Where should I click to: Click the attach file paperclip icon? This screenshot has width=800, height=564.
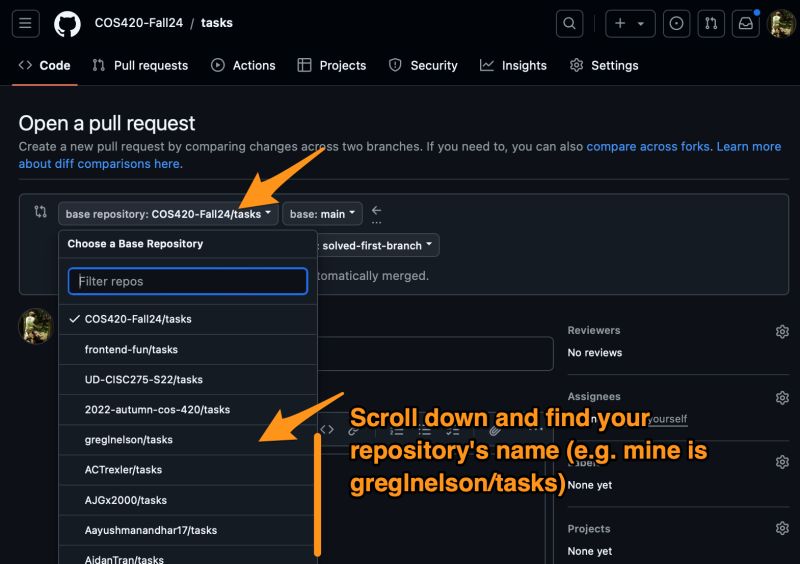tap(494, 431)
